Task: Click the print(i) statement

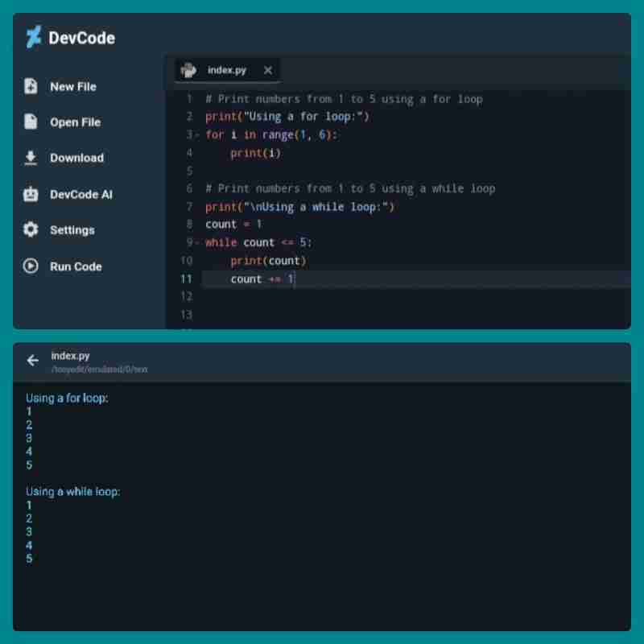Action: pos(256,153)
